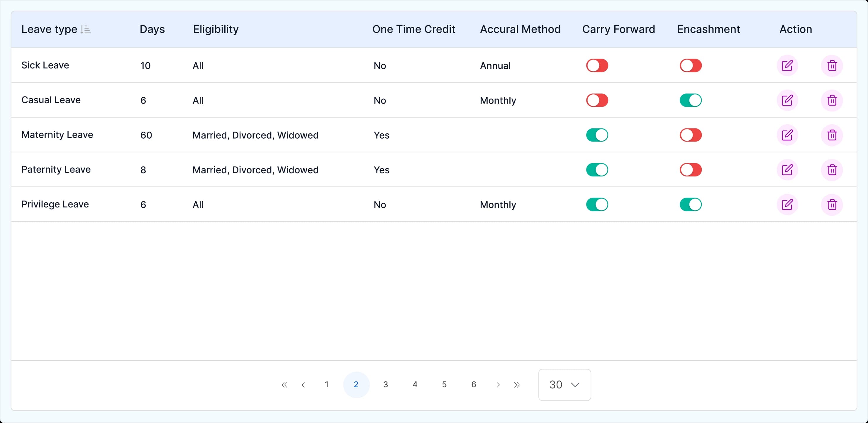Edit the Casual Leave entry
The height and width of the screenshot is (423, 868).
[787, 100]
